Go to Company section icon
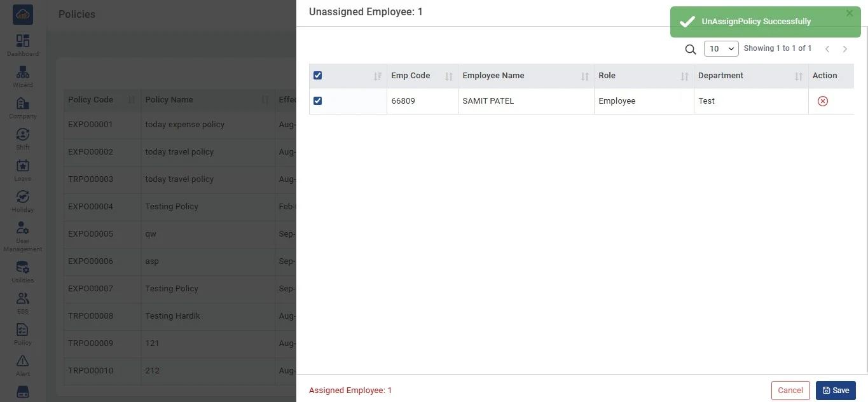Viewport: 868px width, 402px height. tap(23, 104)
